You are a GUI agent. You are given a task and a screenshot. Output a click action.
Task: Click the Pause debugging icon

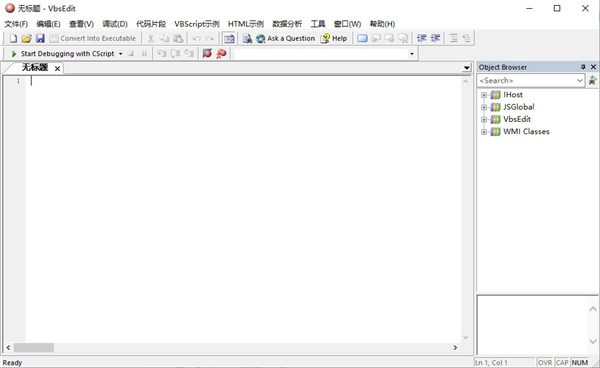coord(144,54)
